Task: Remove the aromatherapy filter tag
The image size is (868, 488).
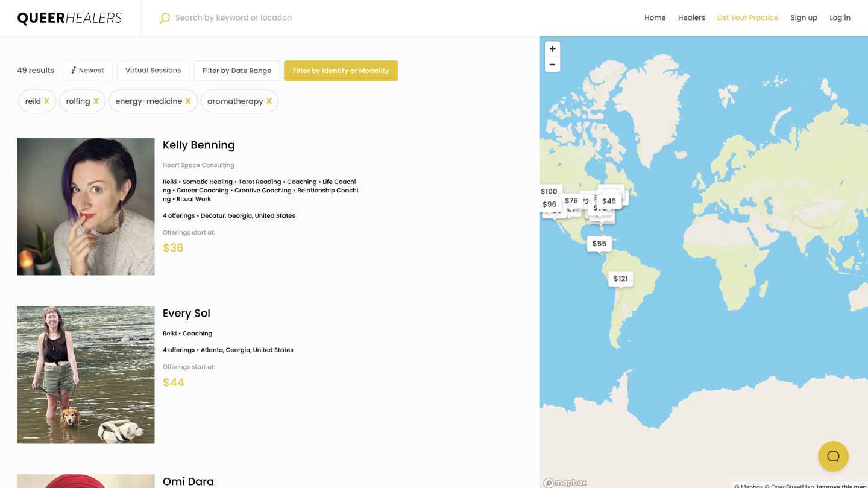Action: click(269, 101)
